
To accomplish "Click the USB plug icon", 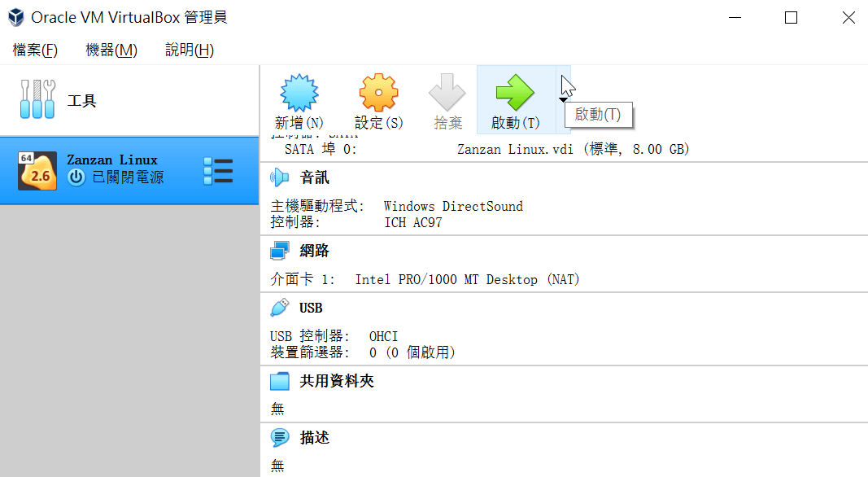I will pos(280,308).
